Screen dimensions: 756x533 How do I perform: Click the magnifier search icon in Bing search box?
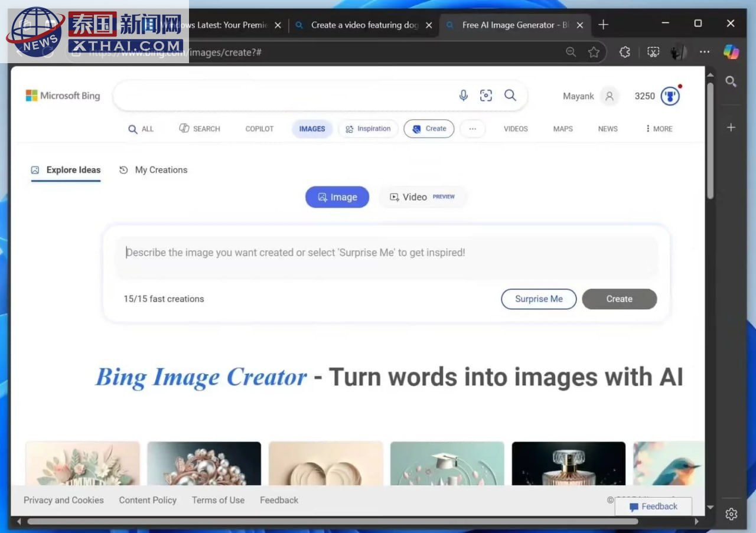click(x=510, y=96)
